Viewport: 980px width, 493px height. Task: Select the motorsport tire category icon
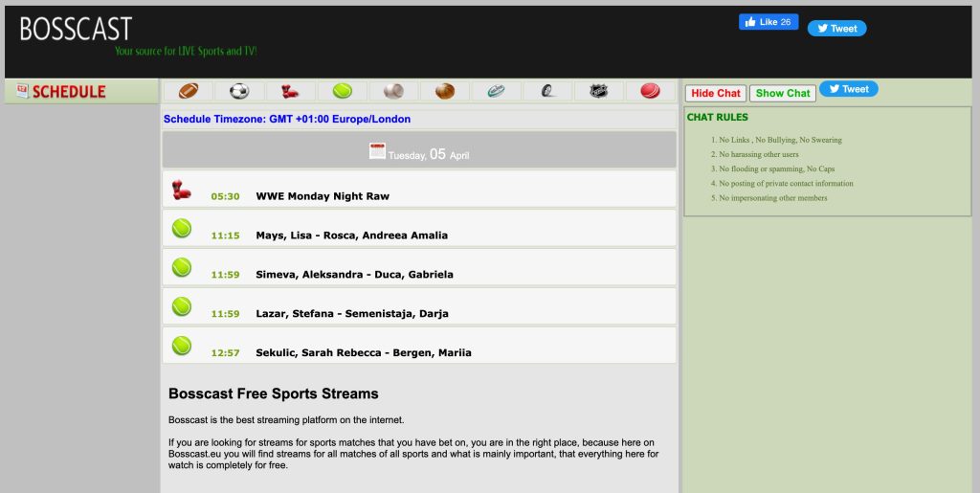click(x=547, y=91)
